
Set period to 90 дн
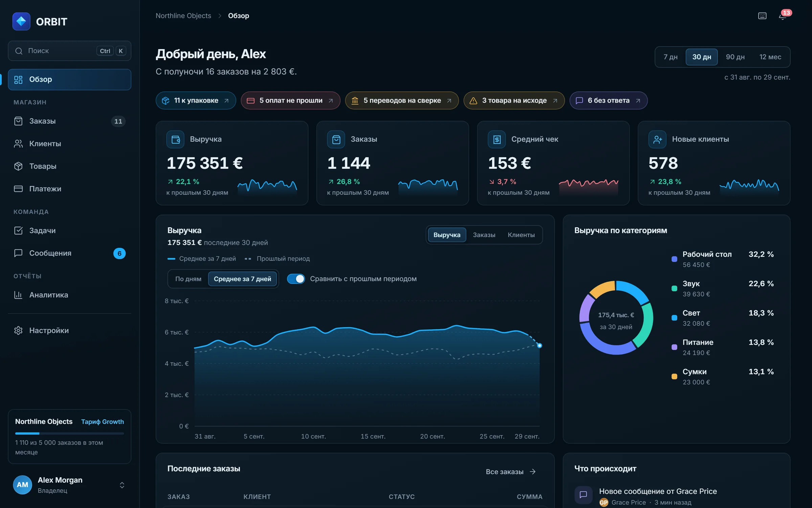[735, 57]
